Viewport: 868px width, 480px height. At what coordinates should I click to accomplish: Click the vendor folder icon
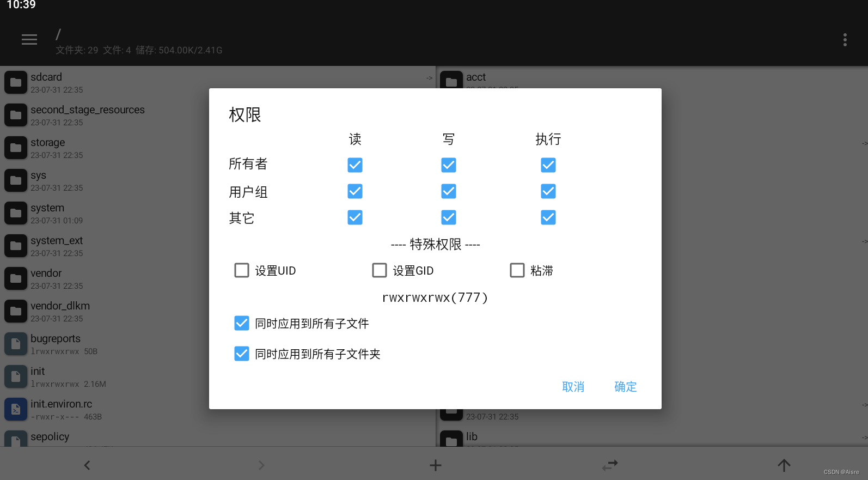(x=16, y=278)
